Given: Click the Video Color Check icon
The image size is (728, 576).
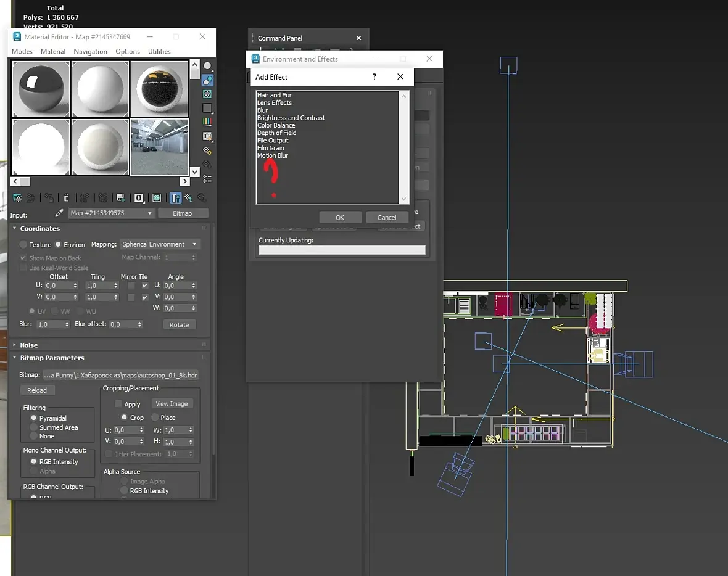Looking at the screenshot, I should coord(207,122).
